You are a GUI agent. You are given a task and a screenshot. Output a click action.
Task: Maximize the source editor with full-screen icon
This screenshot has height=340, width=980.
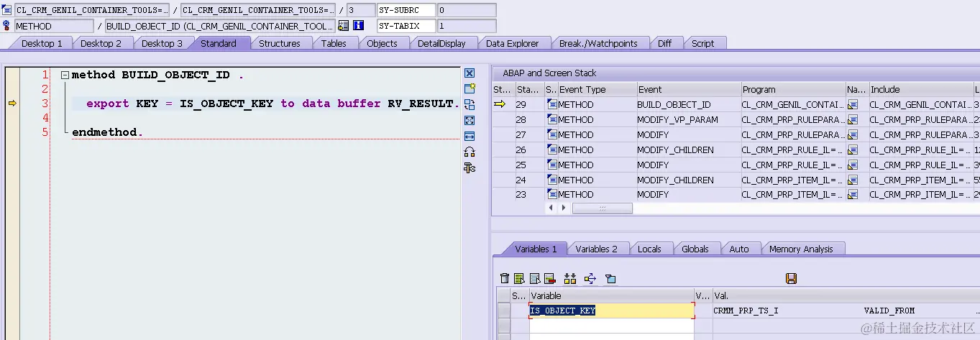[470, 121]
